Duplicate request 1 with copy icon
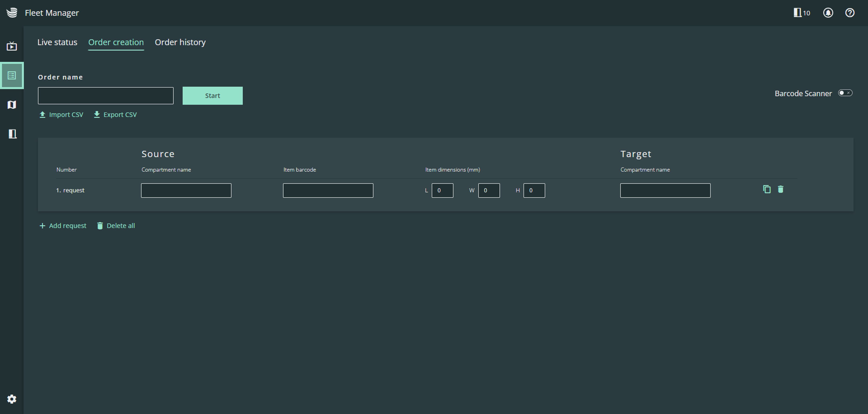Screen dimensions: 868x414 click(x=767, y=190)
